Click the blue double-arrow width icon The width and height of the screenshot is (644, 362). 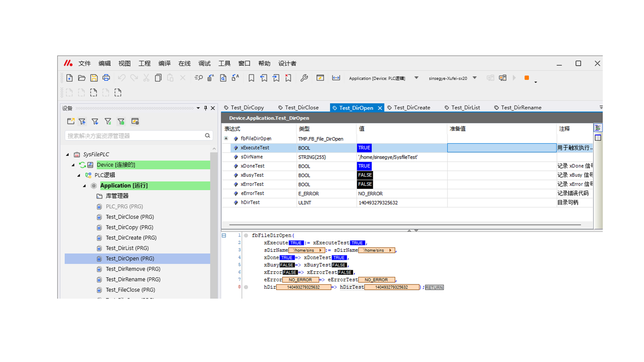(336, 78)
